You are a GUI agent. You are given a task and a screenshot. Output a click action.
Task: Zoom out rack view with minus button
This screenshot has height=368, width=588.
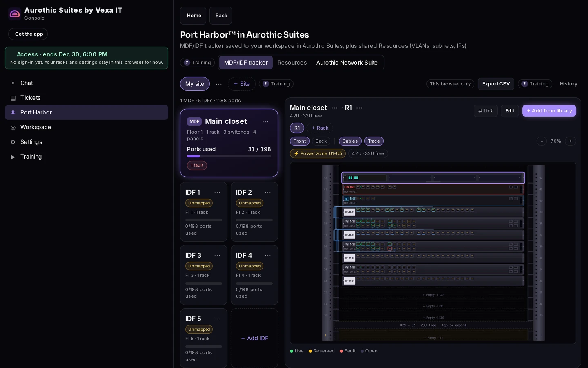pos(541,141)
